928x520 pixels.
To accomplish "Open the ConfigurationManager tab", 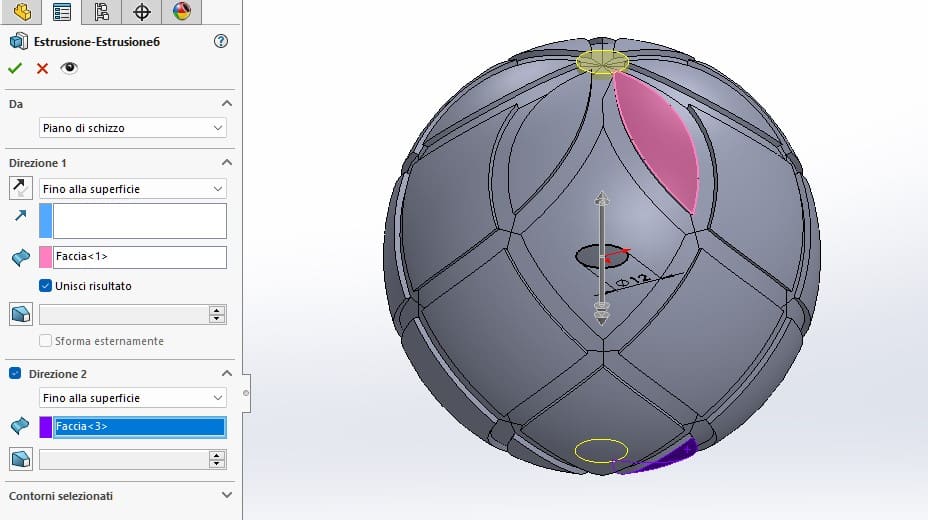I will 101,12.
